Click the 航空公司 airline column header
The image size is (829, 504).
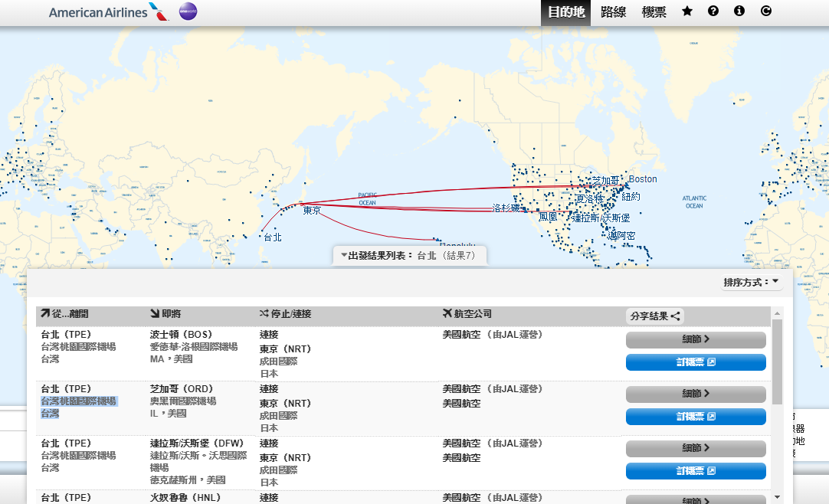point(467,314)
